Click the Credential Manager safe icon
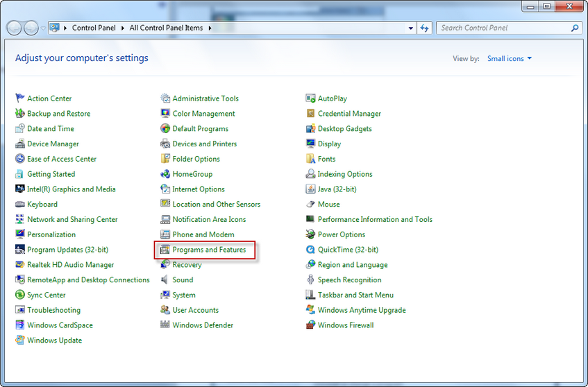 310,113
